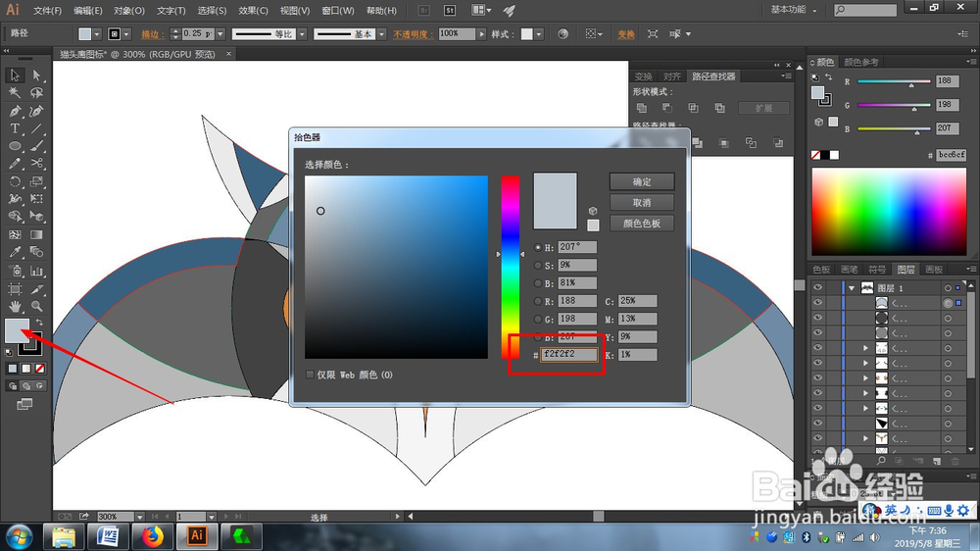Select the Ellipse tool
Screen dimensions: 980x551
(15, 146)
